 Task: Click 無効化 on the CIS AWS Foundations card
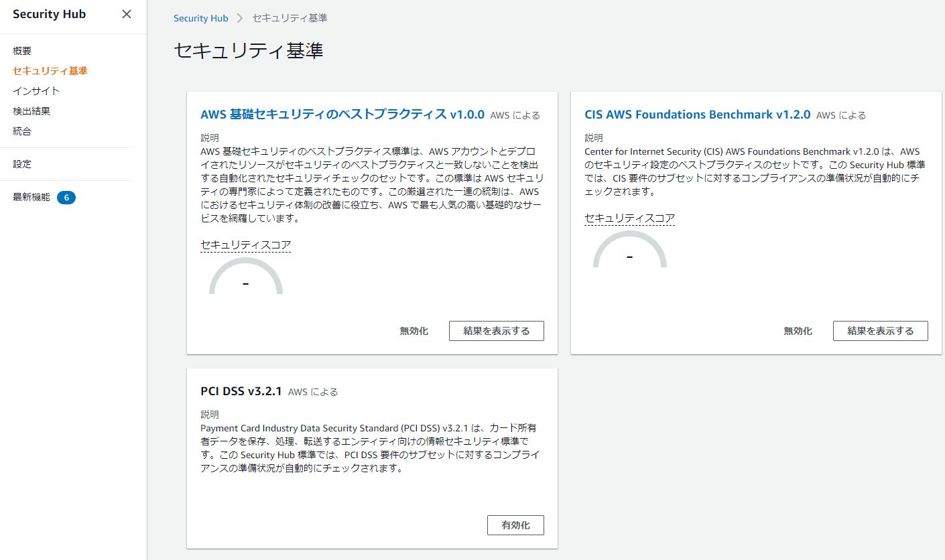(798, 331)
